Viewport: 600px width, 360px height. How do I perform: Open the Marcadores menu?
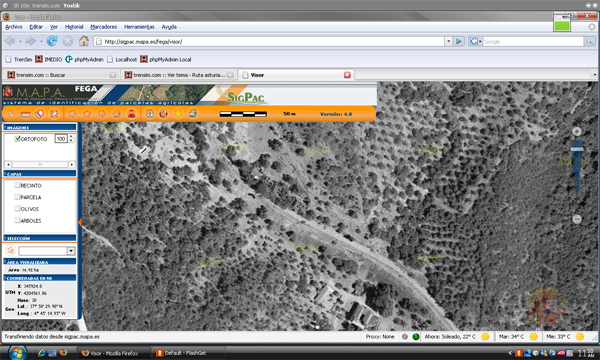point(103,27)
